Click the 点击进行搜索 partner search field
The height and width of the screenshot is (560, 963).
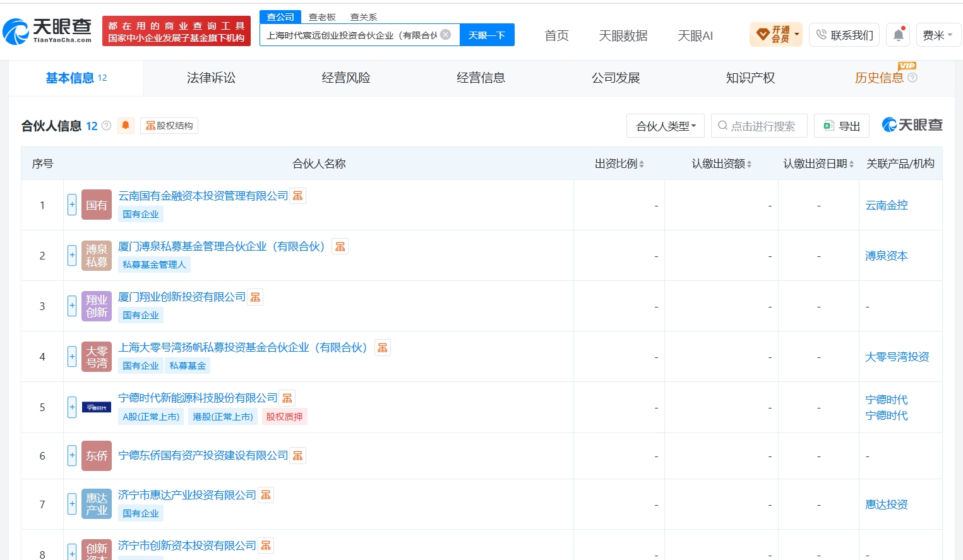[x=759, y=126]
